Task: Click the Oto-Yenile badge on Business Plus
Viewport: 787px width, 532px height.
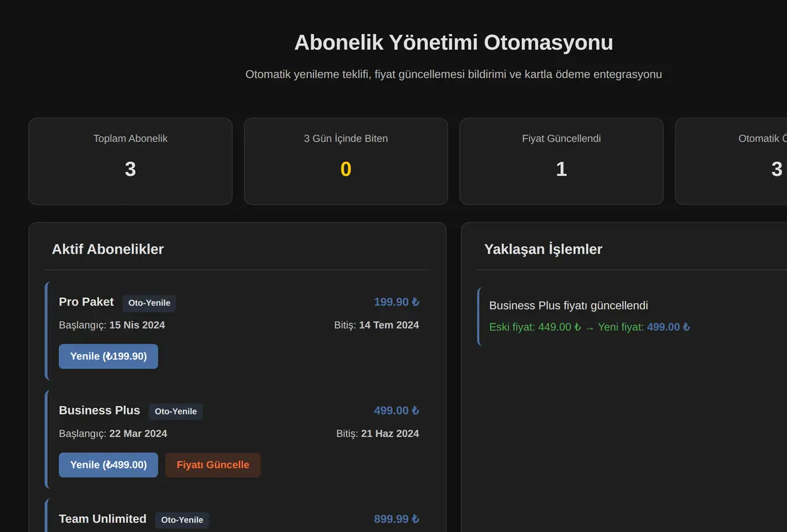Action: [x=176, y=411]
